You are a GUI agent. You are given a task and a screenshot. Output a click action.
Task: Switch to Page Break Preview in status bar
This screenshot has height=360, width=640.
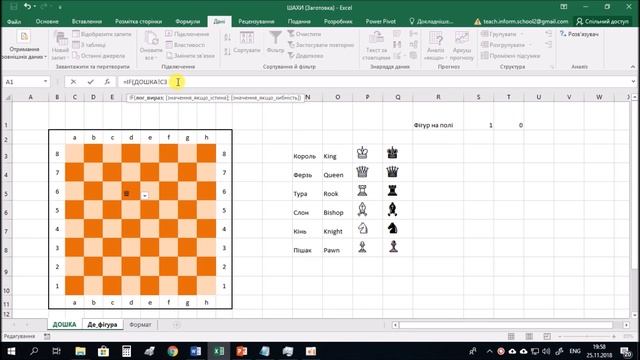547,336
